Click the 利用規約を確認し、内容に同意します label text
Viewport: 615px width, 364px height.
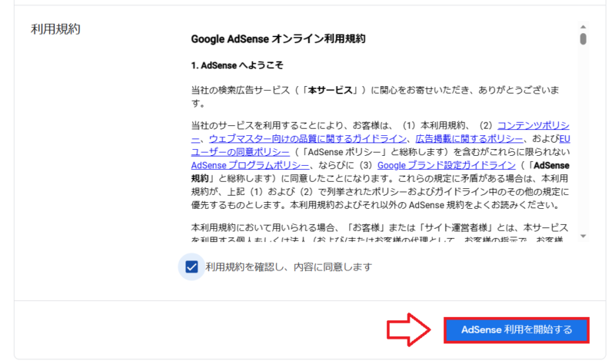[289, 267]
